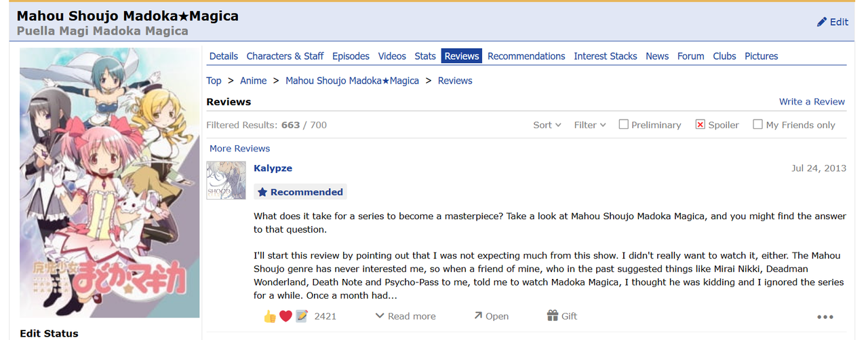Viewport: 868px width, 340px height.
Task: Toggle the Spoiler checkbox
Action: pos(701,124)
